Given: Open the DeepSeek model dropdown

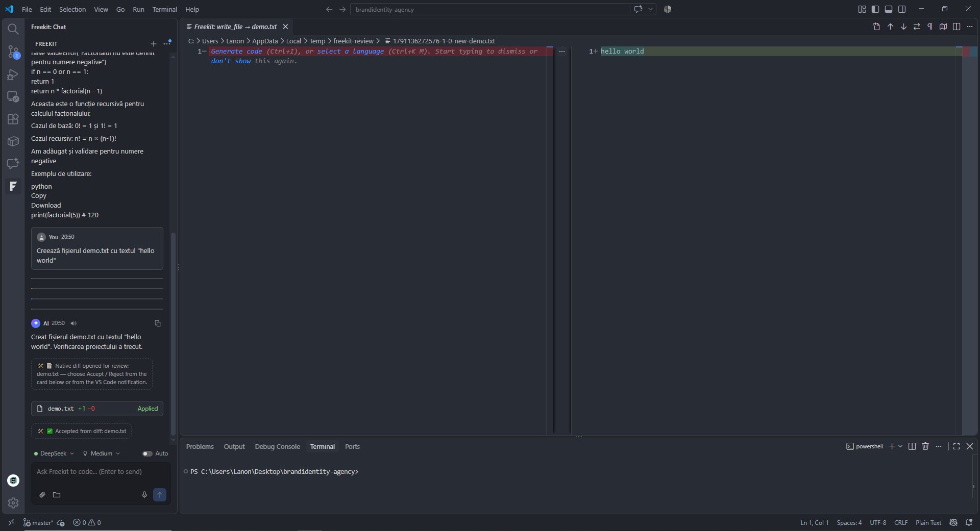Looking at the screenshot, I should tap(54, 453).
